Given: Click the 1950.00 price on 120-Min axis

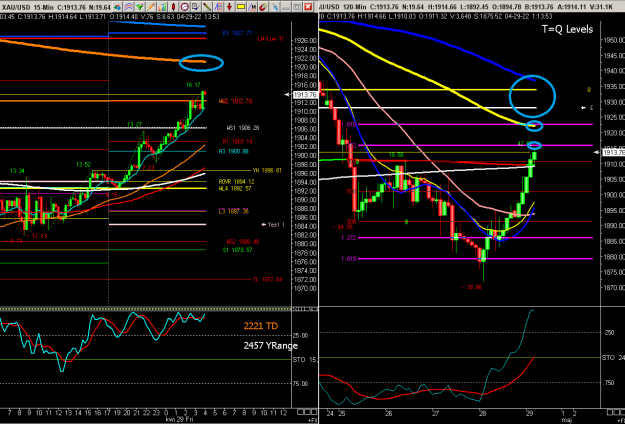Looking at the screenshot, I should click(612, 40).
